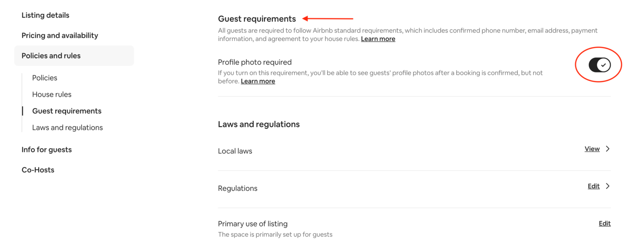
Task: Expand Regulations using the chevron
Action: [x=608, y=186]
